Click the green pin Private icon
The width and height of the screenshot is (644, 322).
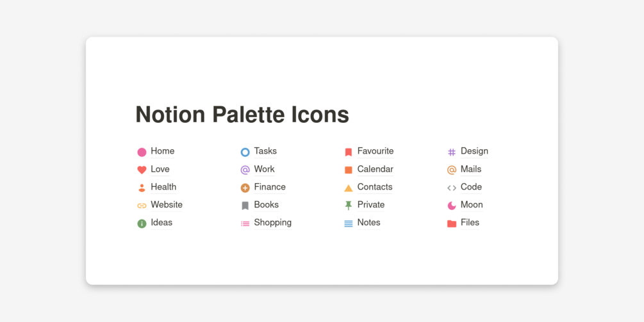click(x=349, y=205)
